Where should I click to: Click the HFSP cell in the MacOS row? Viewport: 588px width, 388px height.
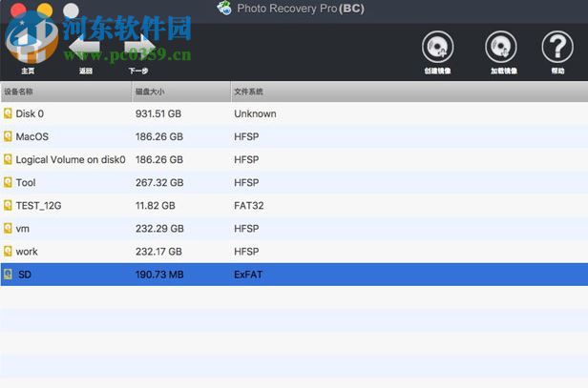[246, 136]
